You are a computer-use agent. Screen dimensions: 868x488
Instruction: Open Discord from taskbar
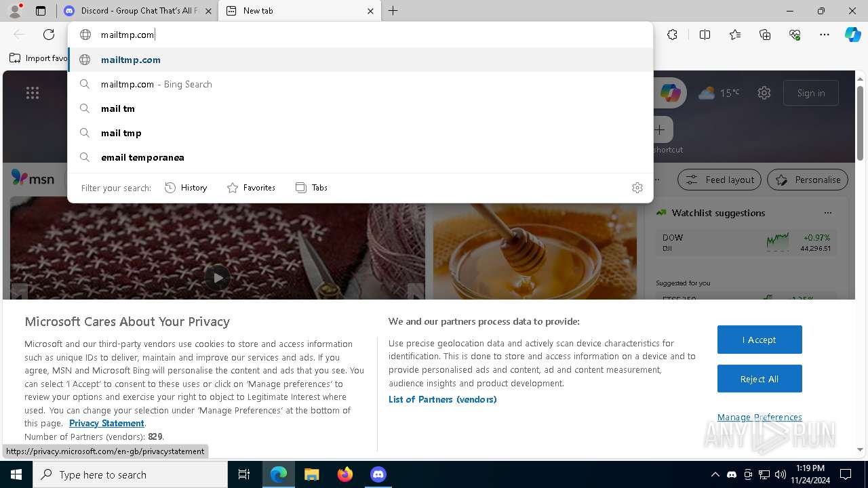[378, 474]
